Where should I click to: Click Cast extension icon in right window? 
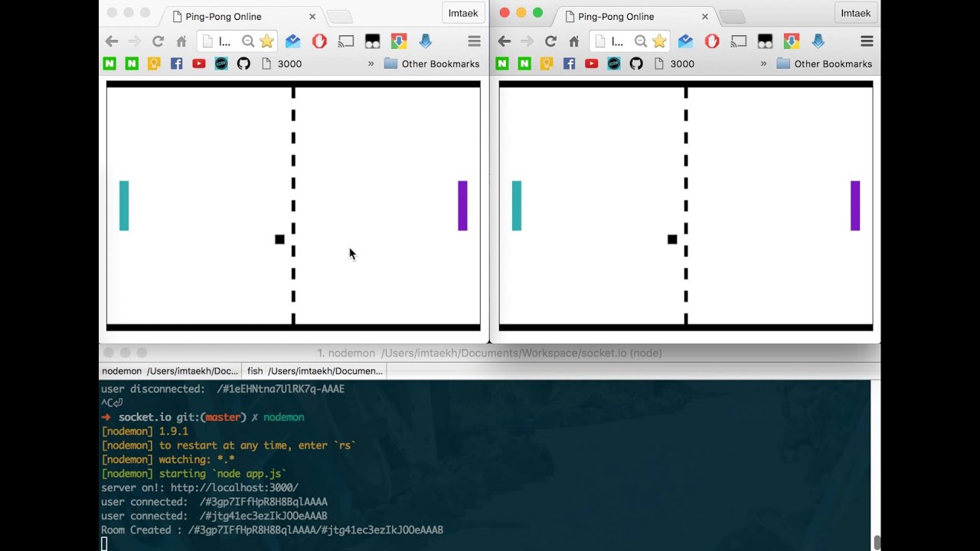click(x=739, y=41)
